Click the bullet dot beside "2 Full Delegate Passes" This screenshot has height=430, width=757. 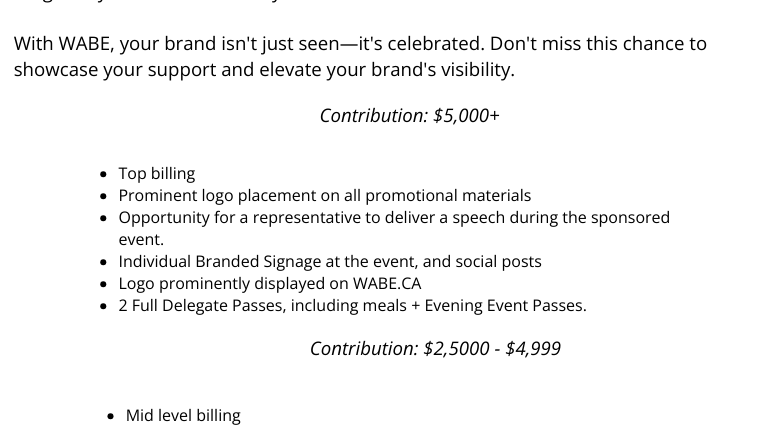pyautogui.click(x=103, y=306)
